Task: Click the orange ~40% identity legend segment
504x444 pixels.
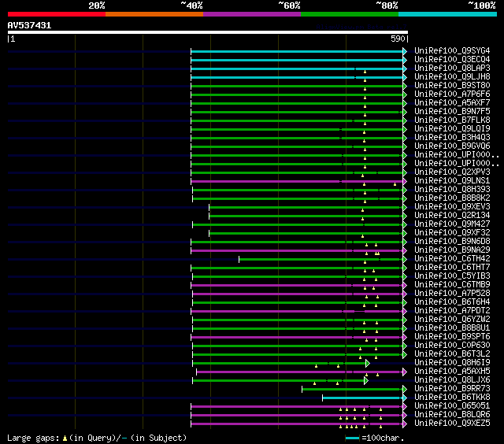Action: pos(154,14)
